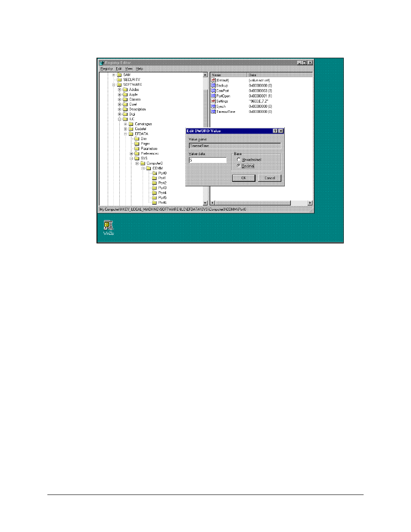Click OK in Edit DWORD Value dialog
The image size is (411, 532).
243,178
